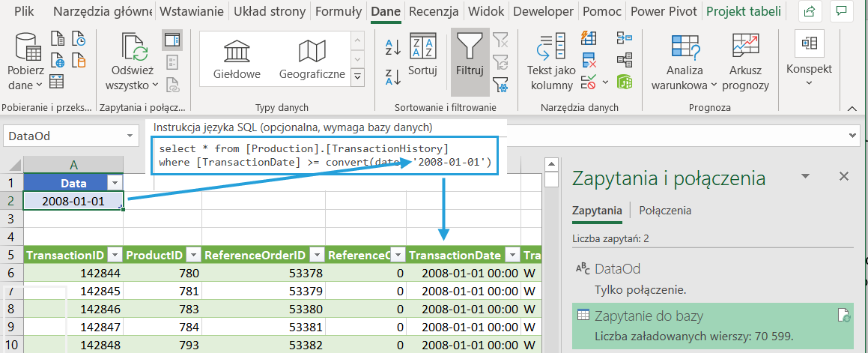Click the Giełdowe data type

click(237, 58)
